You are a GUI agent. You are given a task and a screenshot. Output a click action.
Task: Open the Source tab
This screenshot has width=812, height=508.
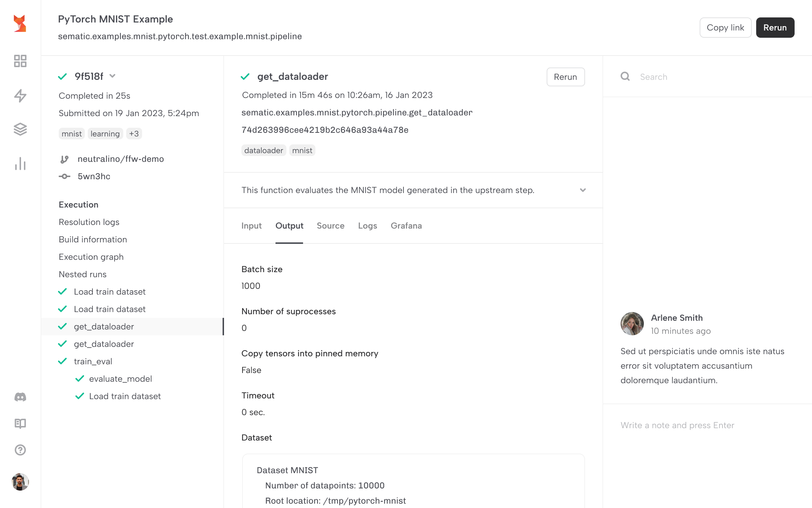coord(331,226)
